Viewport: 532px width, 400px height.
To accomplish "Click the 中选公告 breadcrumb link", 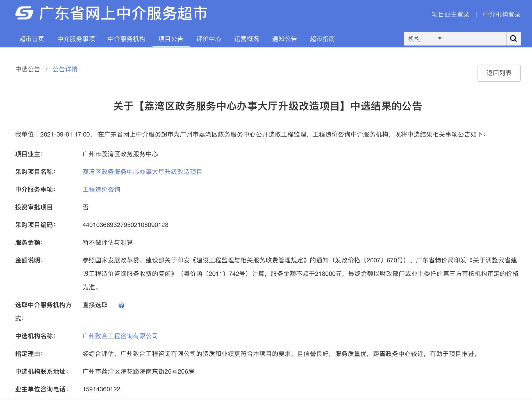I will tap(27, 69).
